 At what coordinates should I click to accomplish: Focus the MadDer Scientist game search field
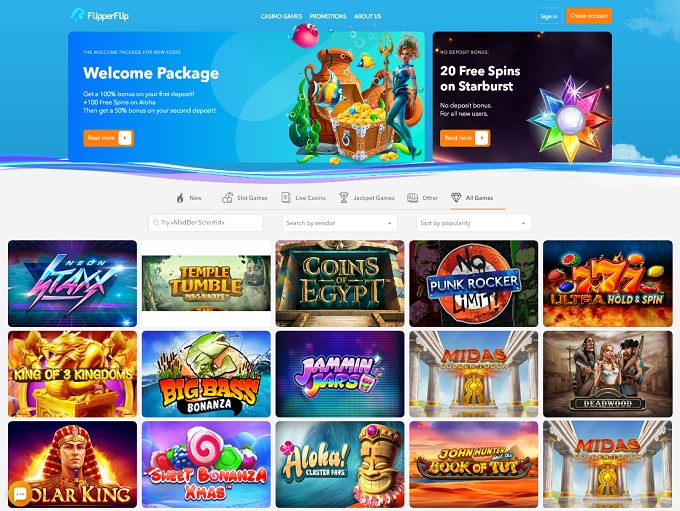coord(206,223)
